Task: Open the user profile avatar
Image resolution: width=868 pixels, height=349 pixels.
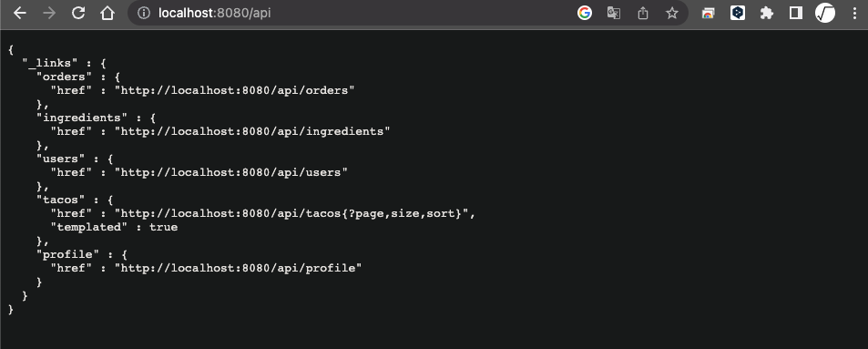Action: pos(825,14)
